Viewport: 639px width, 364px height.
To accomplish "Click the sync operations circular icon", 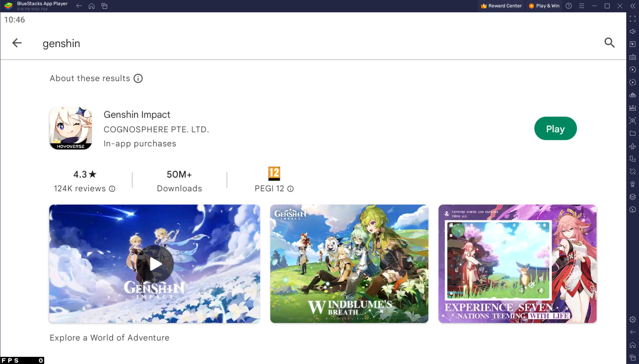I will click(633, 82).
